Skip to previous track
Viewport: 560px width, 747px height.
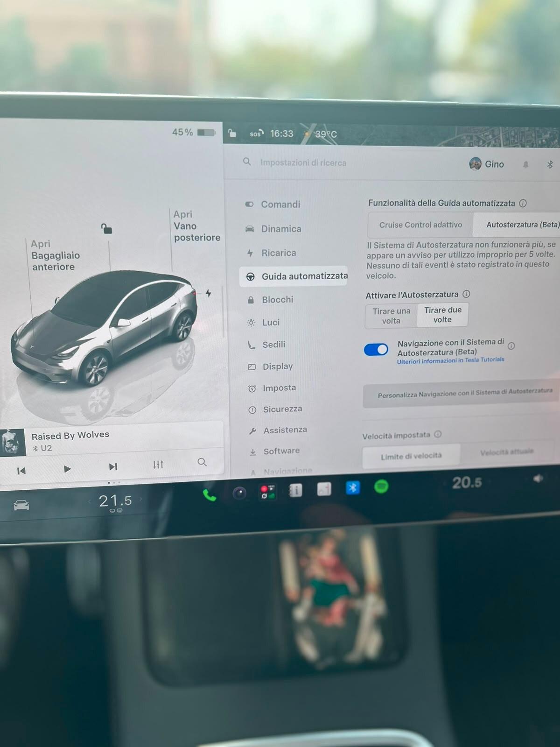tap(21, 471)
